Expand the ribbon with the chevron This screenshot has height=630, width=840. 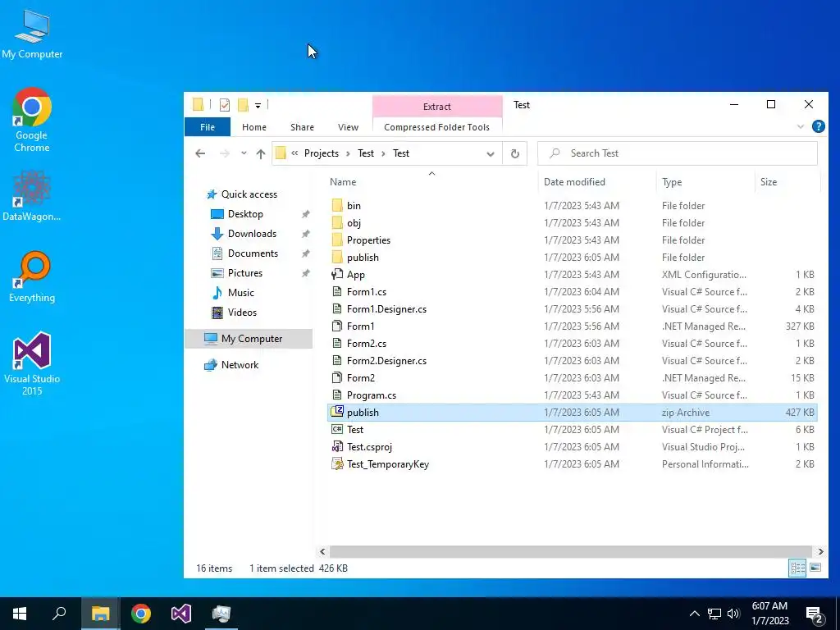click(x=801, y=127)
